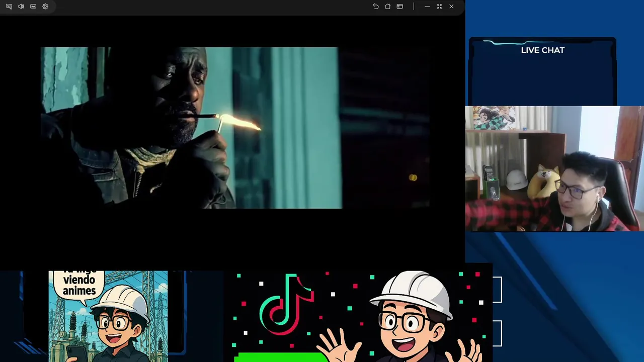The width and height of the screenshot is (644, 362).
Task: Click the waving engineer cartoon avatar
Action: coord(400,317)
